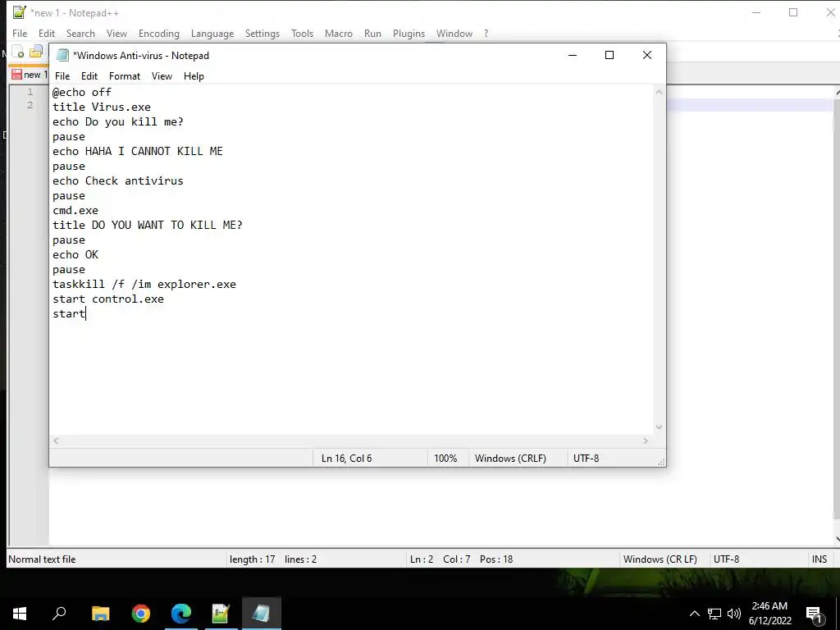
Task: Open the Edit menu in Notepad
Action: 89,76
